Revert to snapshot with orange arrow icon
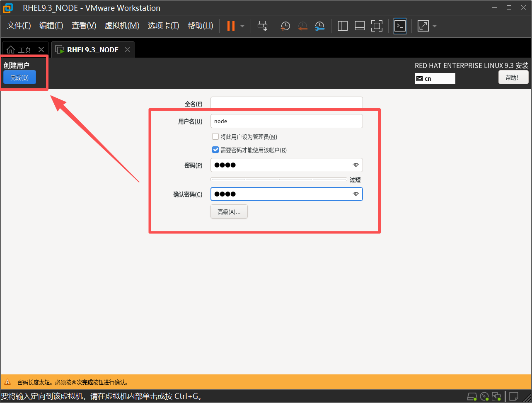Image resolution: width=532 pixels, height=403 pixels. (303, 26)
